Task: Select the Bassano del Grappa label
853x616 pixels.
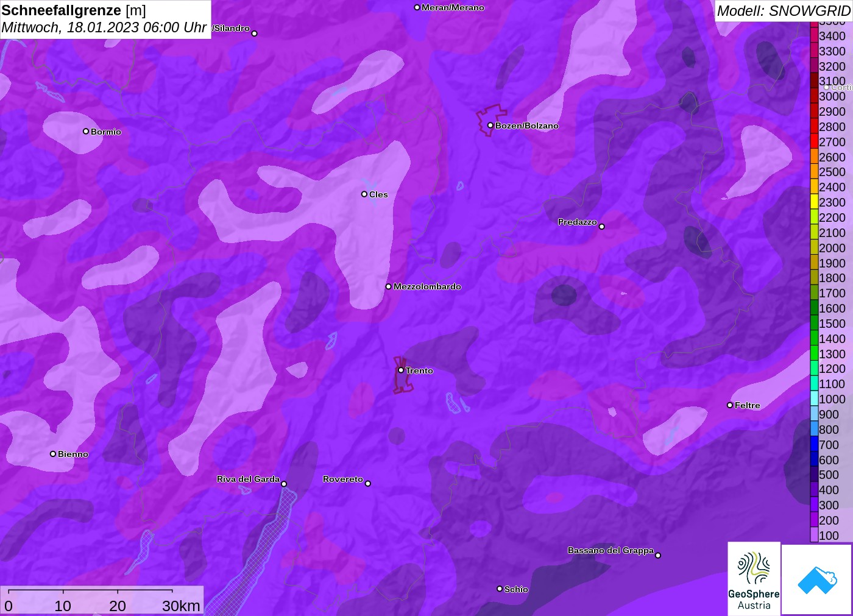Action: click(611, 550)
